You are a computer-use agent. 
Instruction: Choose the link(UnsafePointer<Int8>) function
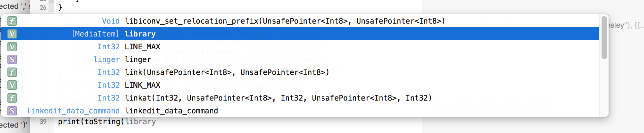299,72
